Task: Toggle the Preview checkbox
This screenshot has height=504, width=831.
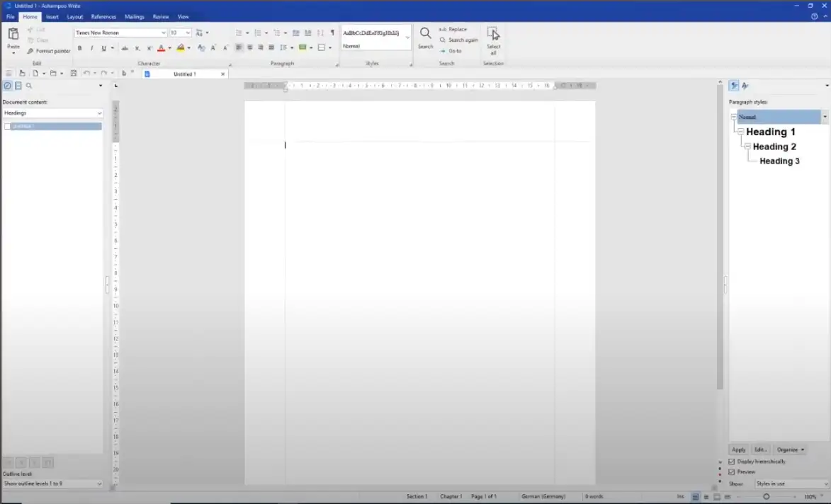Action: (x=732, y=472)
